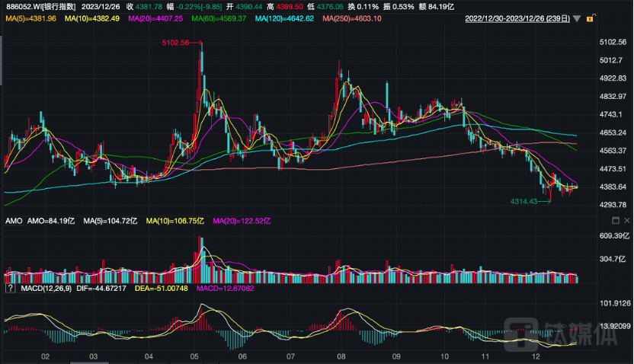This screenshot has width=634, height=364.
Task: Click the MACD help question mark icon
Action: click(10, 289)
